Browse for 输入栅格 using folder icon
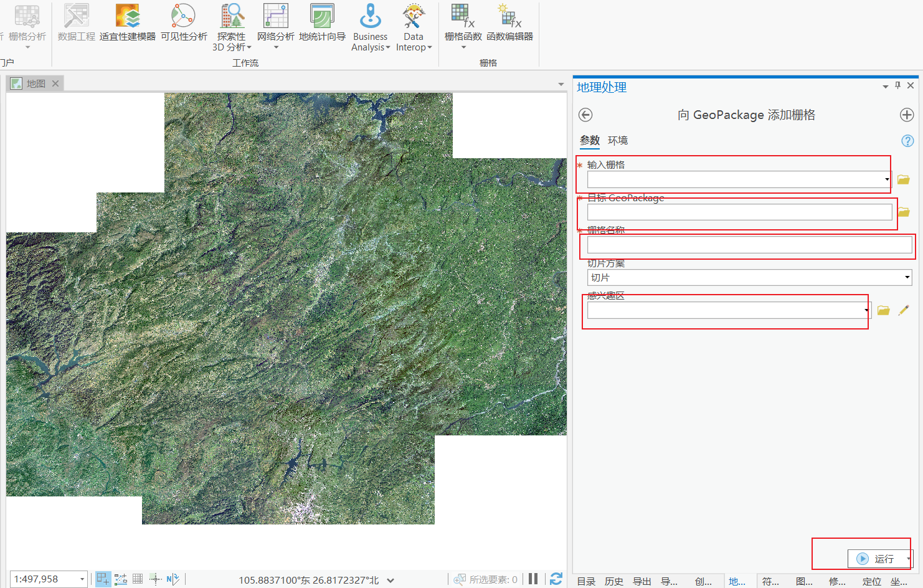 [903, 179]
